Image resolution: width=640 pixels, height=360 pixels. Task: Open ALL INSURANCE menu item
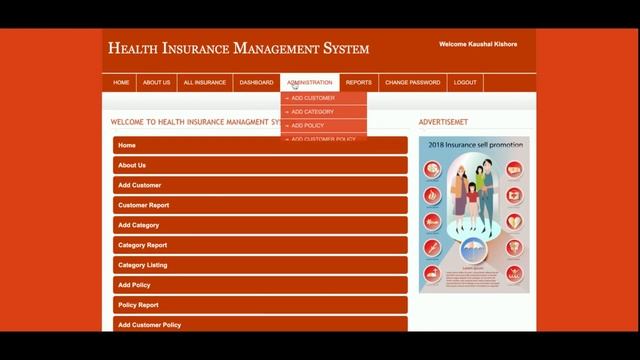point(204,82)
